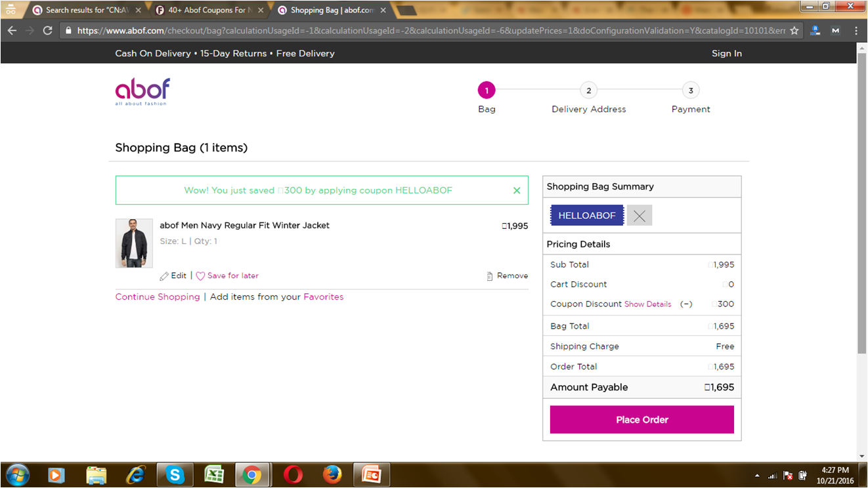Click the Edit pencil icon

pyautogui.click(x=164, y=276)
